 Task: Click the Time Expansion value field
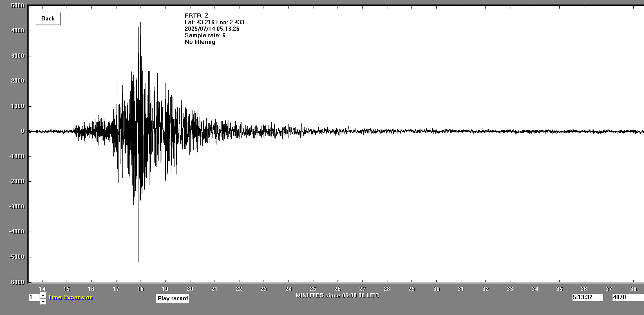(34, 297)
